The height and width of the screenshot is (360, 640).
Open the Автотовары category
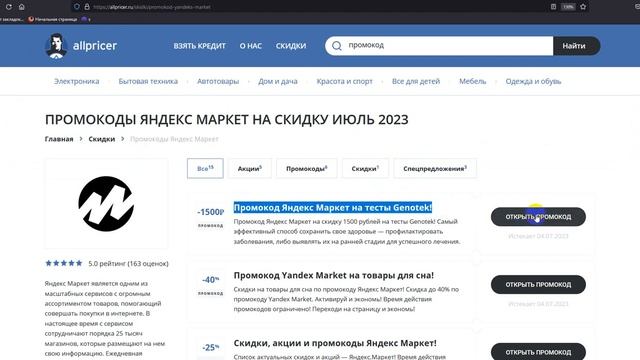[218, 81]
